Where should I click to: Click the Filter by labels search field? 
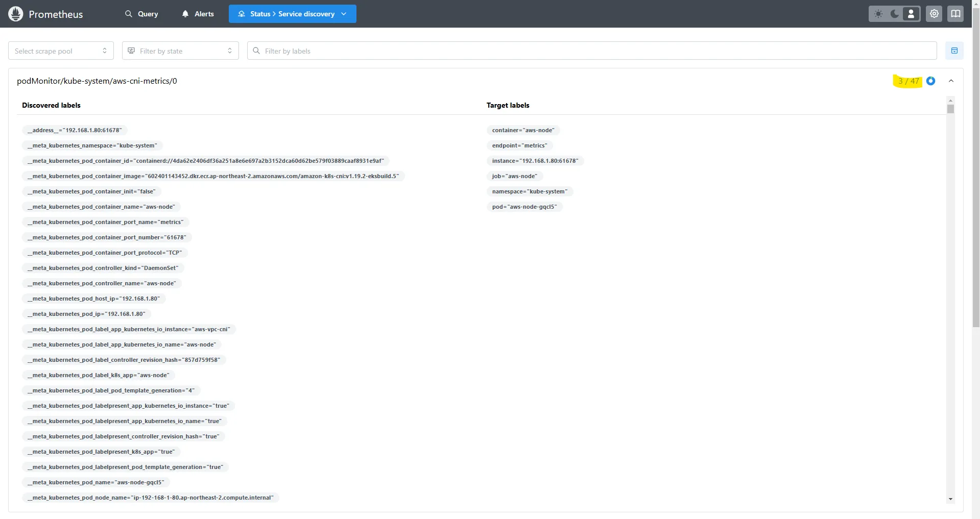click(x=592, y=51)
